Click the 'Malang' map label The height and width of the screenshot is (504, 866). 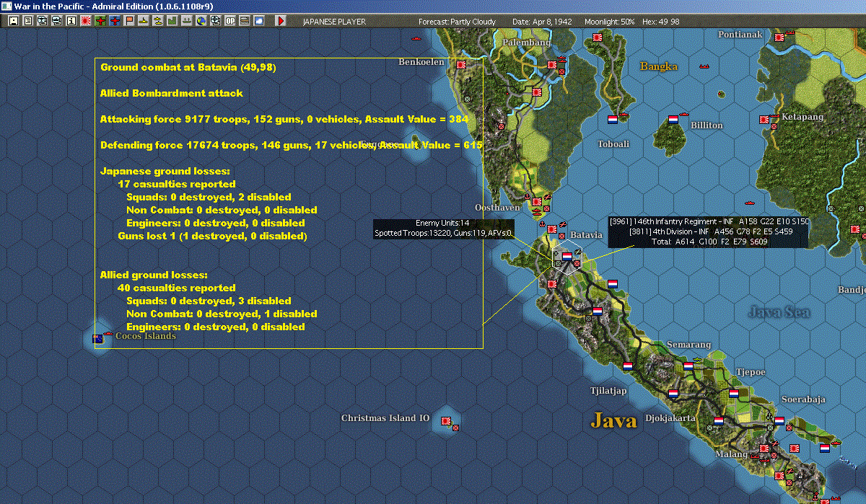click(732, 454)
